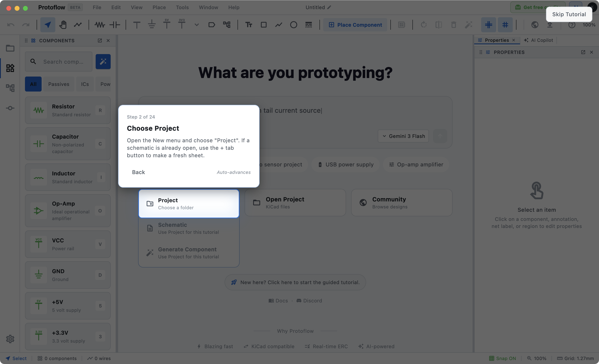This screenshot has height=364, width=599.
Task: Start the guided tutorial link
Action: click(295, 282)
